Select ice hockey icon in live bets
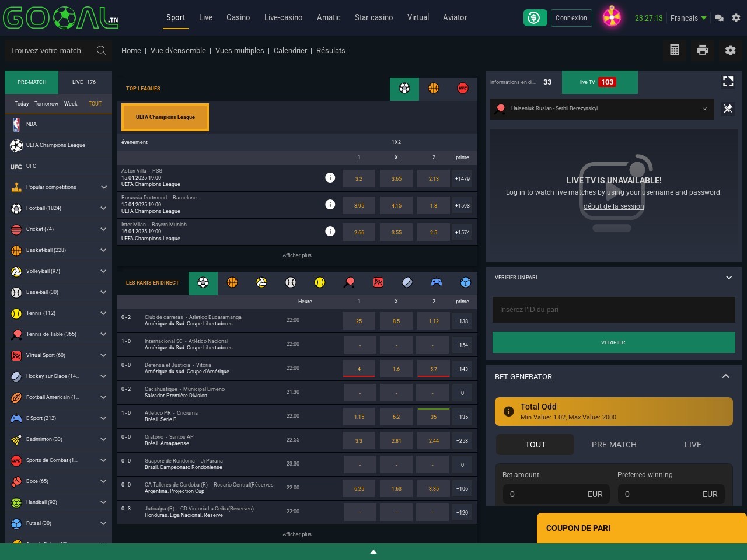The height and width of the screenshot is (560, 747). (407, 283)
